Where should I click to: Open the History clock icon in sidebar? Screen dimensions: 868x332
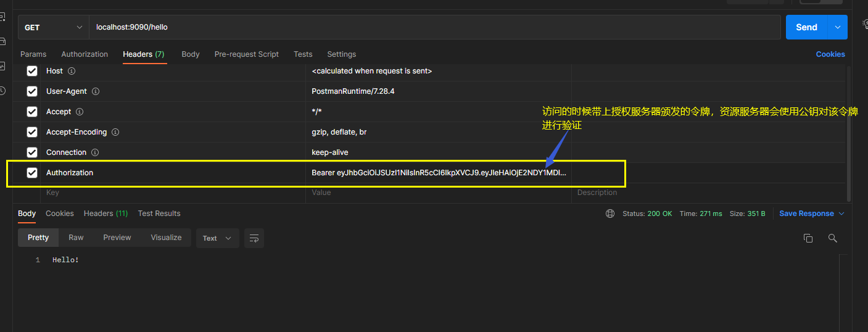(x=2, y=91)
